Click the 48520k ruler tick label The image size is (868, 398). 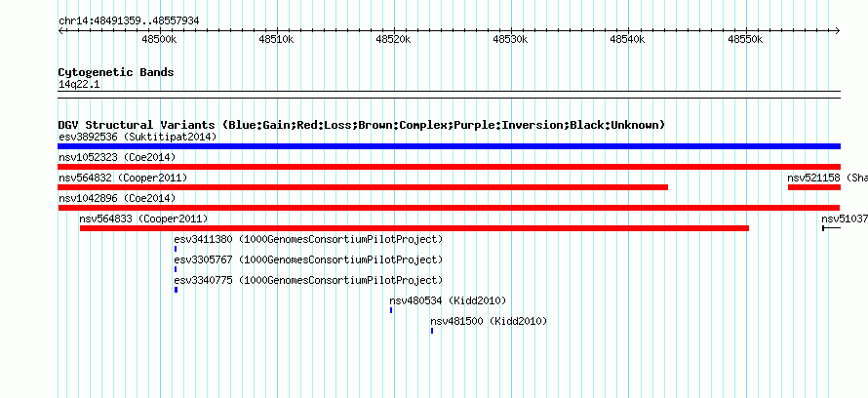pos(394,40)
